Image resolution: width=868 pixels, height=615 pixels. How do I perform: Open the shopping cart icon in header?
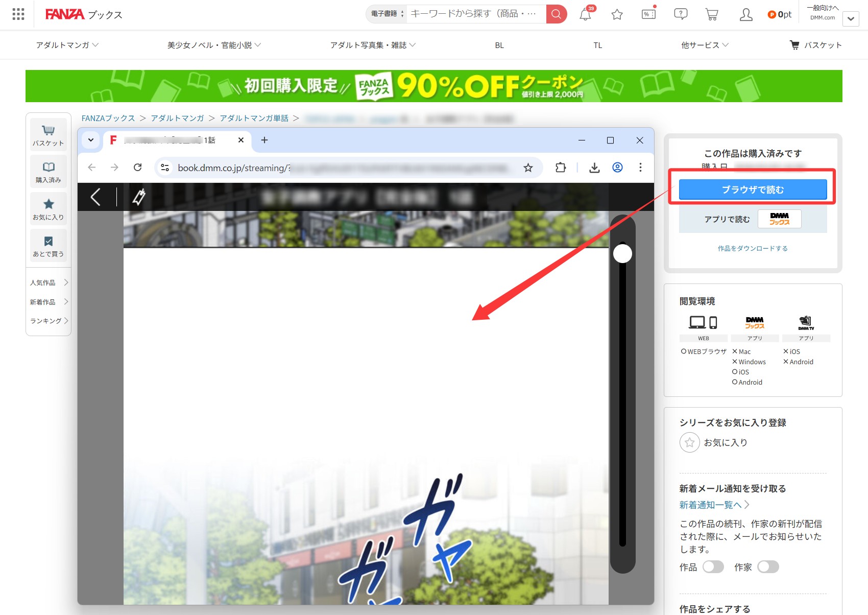712,14
